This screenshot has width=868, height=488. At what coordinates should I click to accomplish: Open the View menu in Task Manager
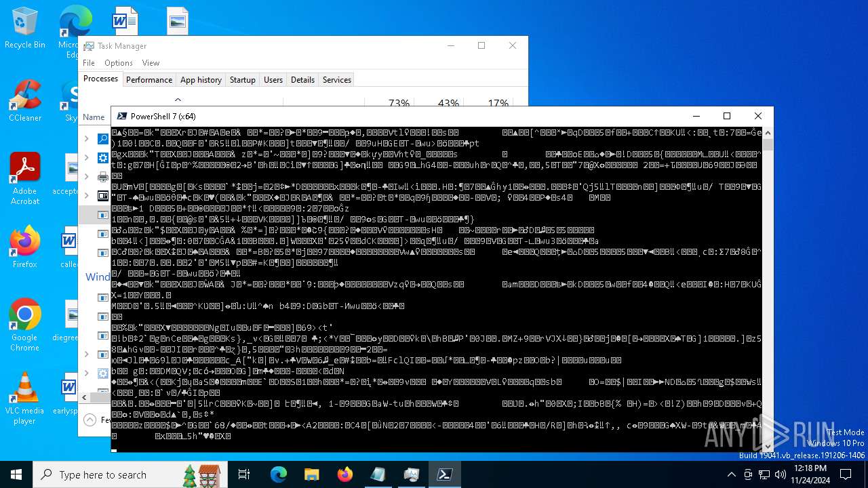click(151, 63)
